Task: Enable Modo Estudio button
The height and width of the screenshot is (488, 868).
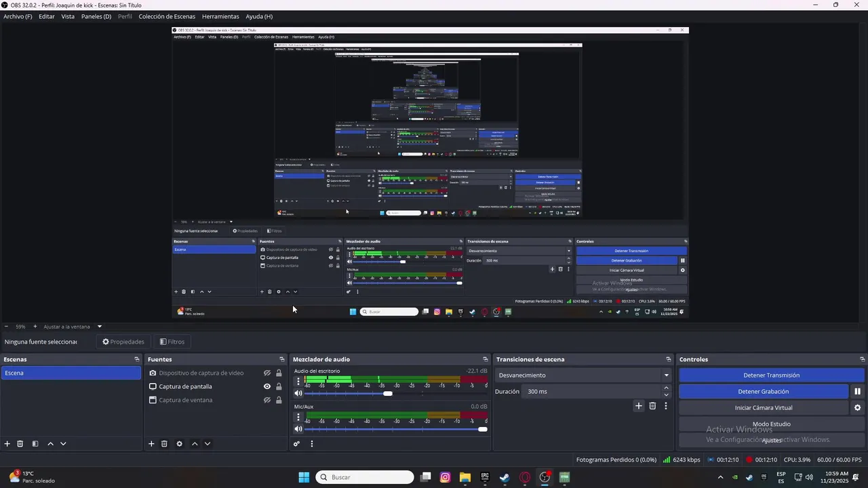Action: pos(772,424)
